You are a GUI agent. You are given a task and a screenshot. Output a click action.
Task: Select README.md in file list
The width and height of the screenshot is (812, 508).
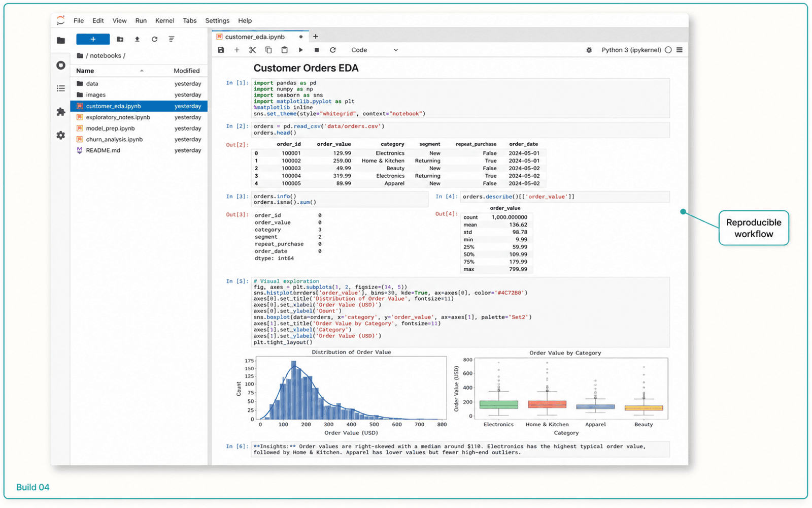pyautogui.click(x=139, y=150)
